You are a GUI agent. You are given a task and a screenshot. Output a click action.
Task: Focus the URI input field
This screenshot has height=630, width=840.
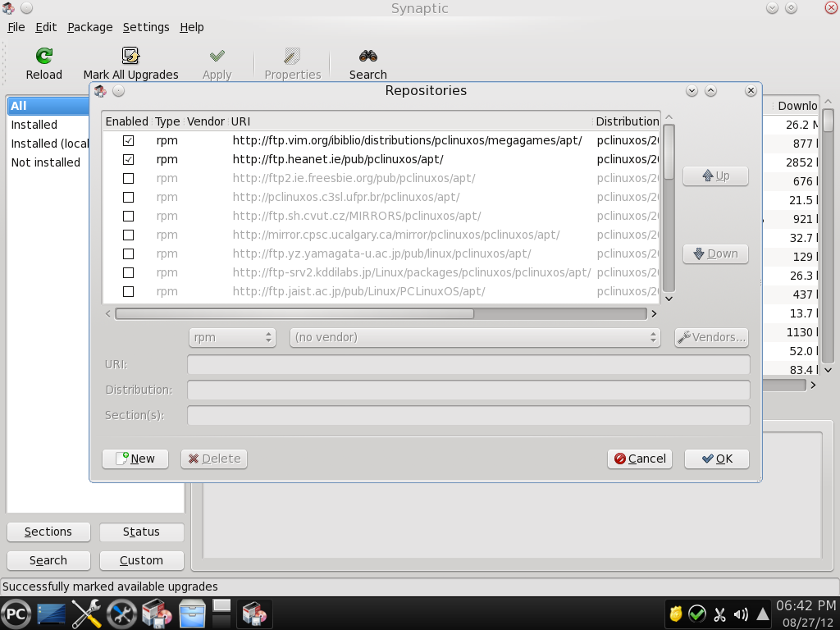468,365
